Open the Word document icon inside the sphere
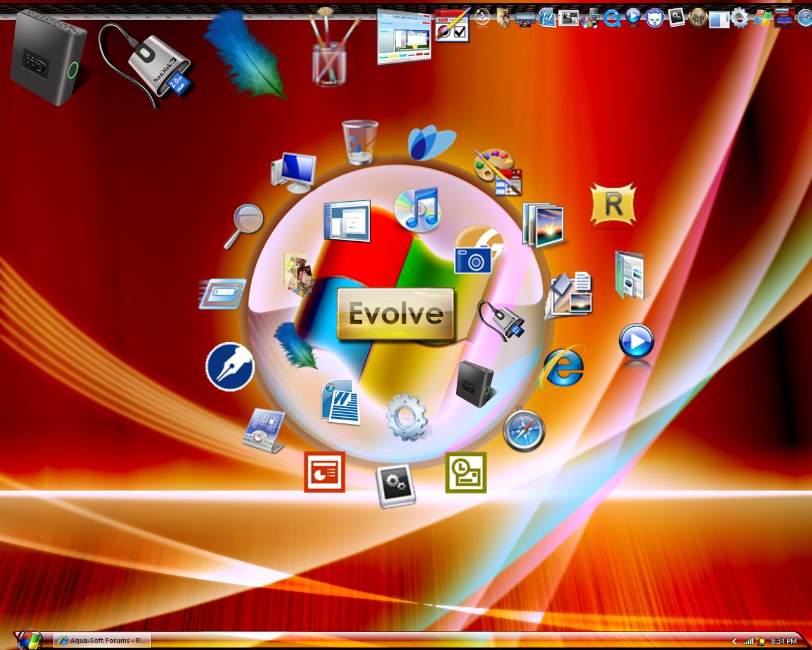Image resolution: width=812 pixels, height=650 pixels. (x=341, y=401)
